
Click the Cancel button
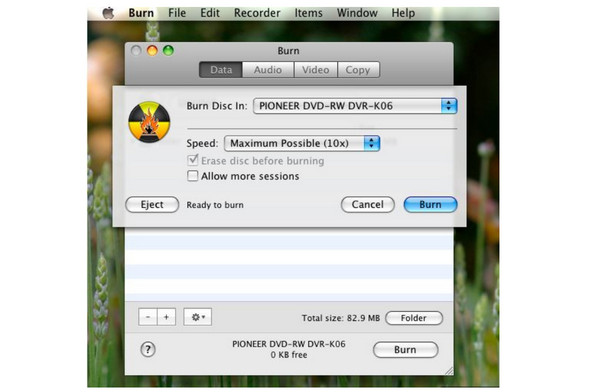(367, 204)
